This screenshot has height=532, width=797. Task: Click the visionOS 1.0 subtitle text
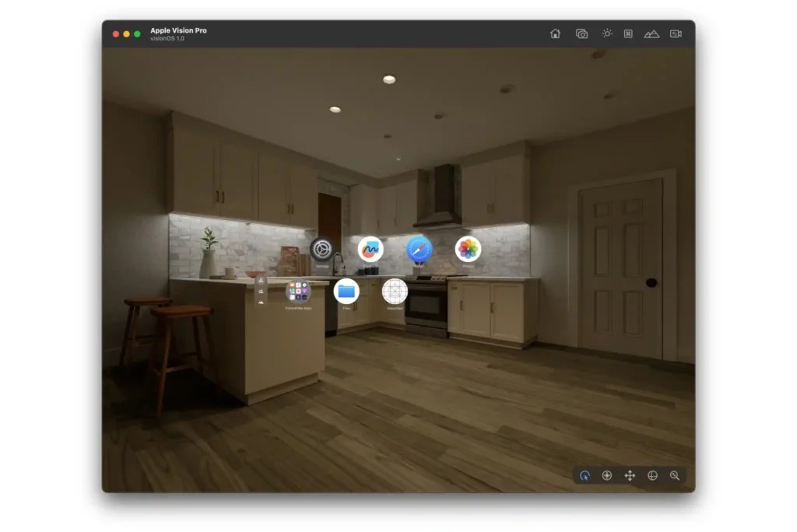tap(167, 39)
